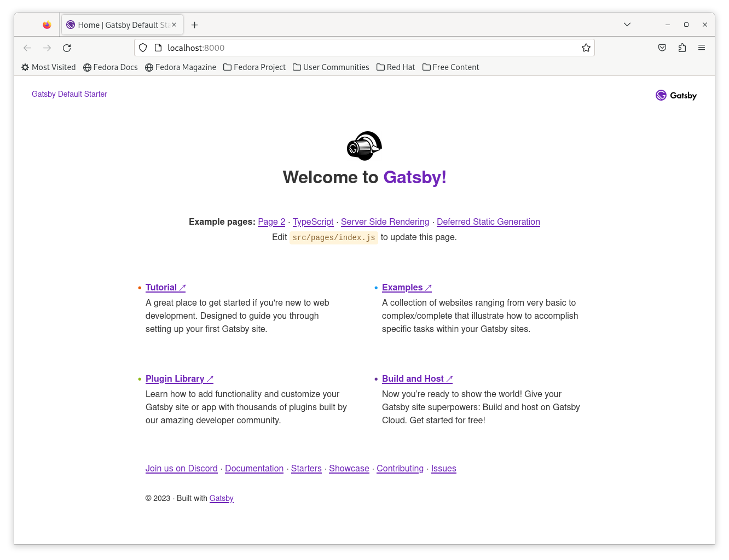The width and height of the screenshot is (729, 560).
Task: Click the Firefox View icon
Action: tap(47, 25)
